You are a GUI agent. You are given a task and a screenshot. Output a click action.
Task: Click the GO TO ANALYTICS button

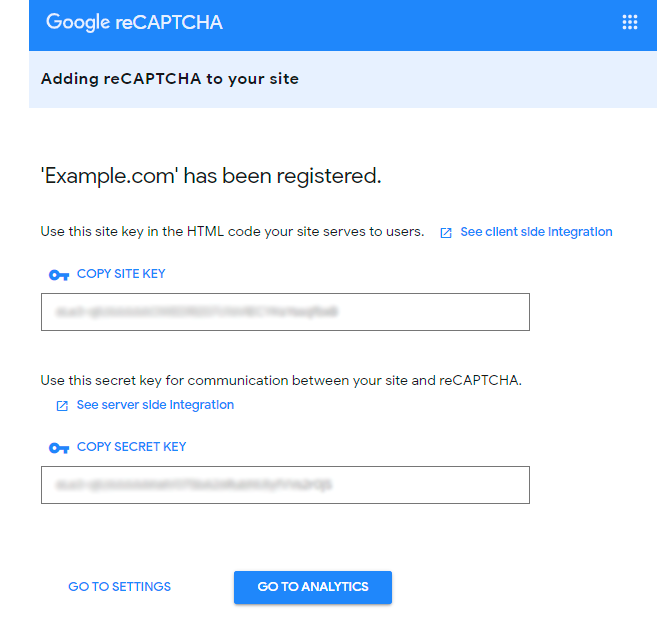[313, 587]
